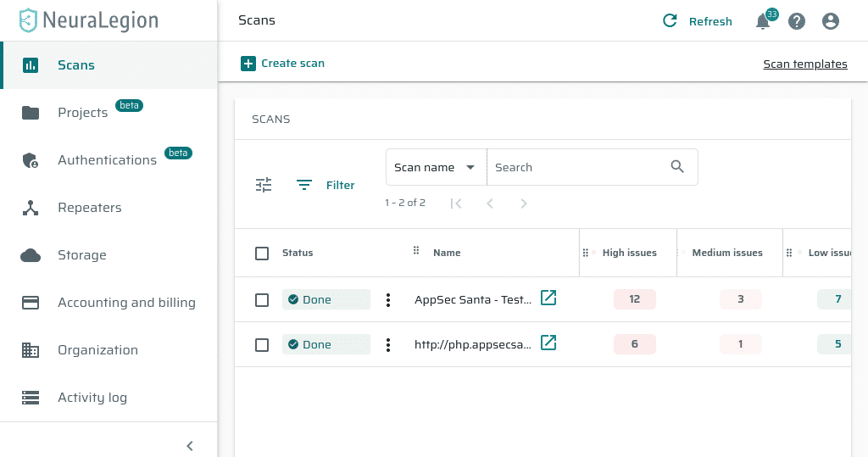Viewport: 868px width, 457px height.
Task: Click the low issues count 7
Action: [x=834, y=299]
